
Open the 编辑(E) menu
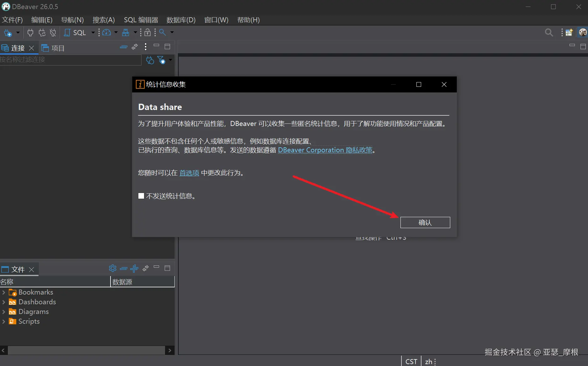[x=42, y=20]
